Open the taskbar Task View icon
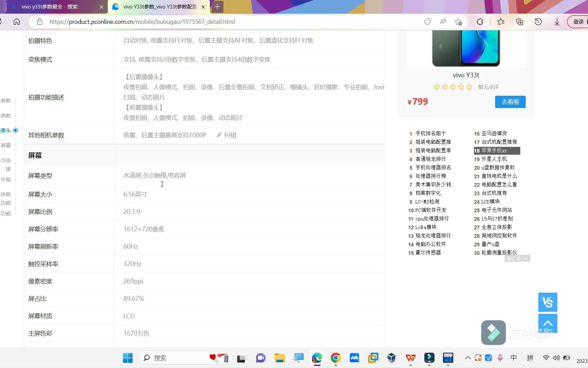This screenshot has height=368, width=588. pyautogui.click(x=241, y=358)
